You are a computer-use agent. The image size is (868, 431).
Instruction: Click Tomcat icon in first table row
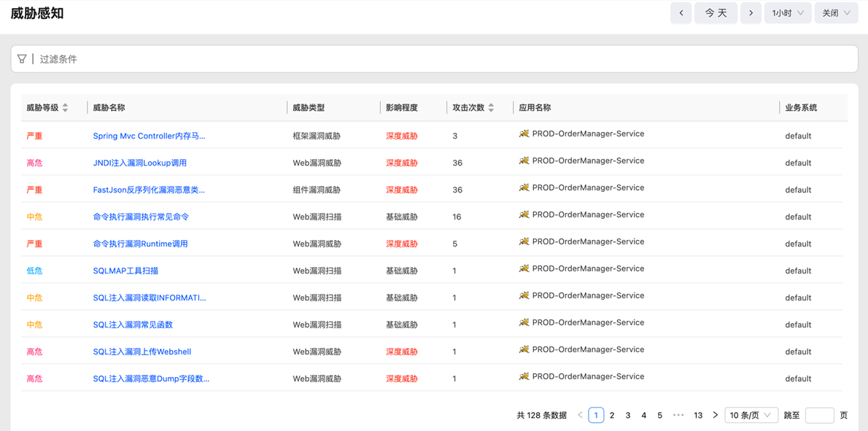(x=524, y=134)
